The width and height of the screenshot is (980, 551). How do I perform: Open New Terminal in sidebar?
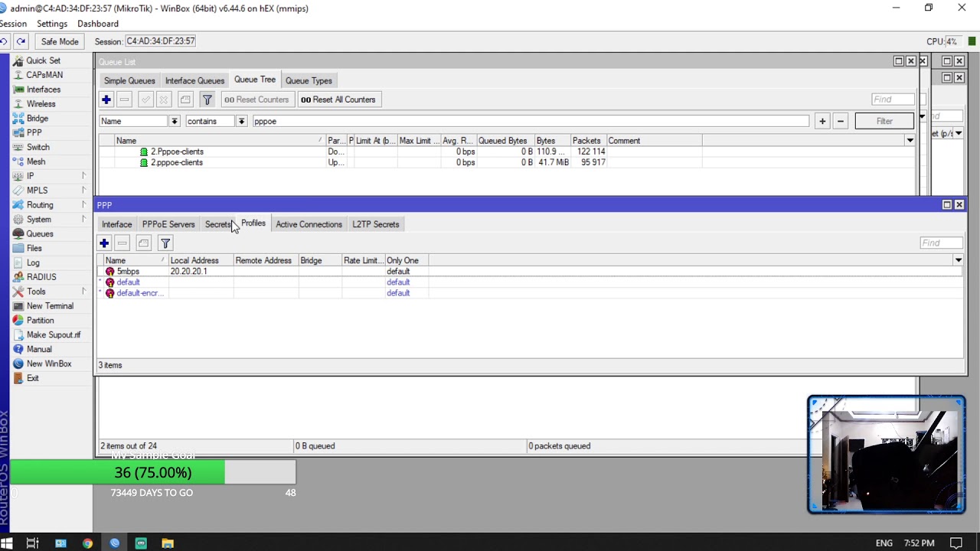pyautogui.click(x=50, y=306)
